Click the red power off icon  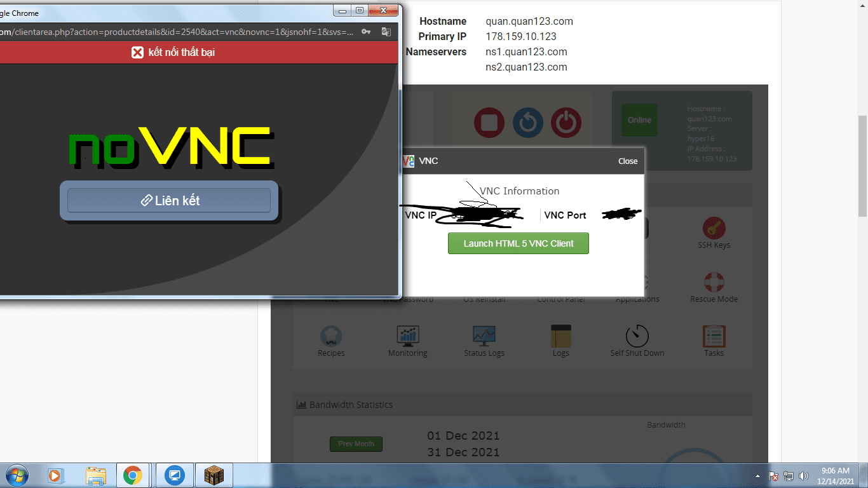pyautogui.click(x=566, y=123)
